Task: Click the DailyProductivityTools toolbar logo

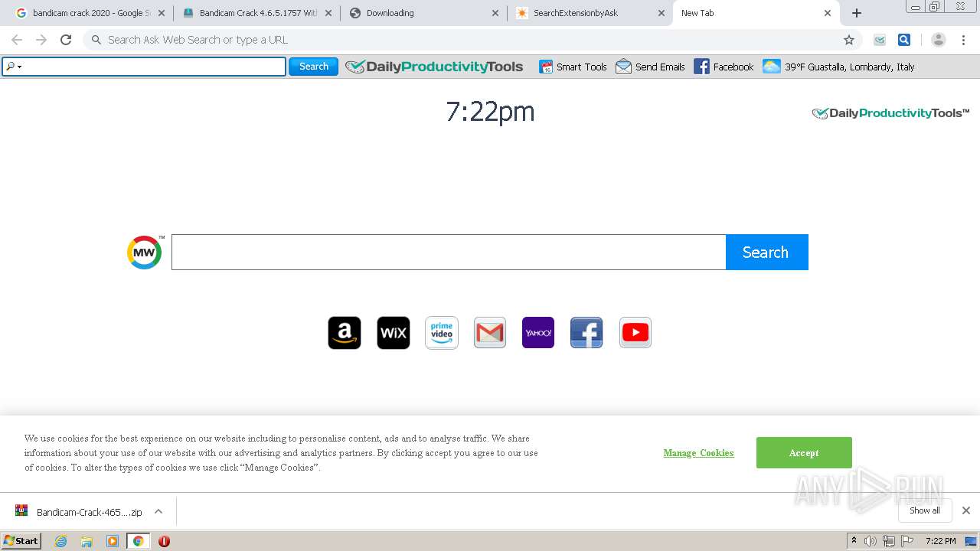Action: point(434,67)
